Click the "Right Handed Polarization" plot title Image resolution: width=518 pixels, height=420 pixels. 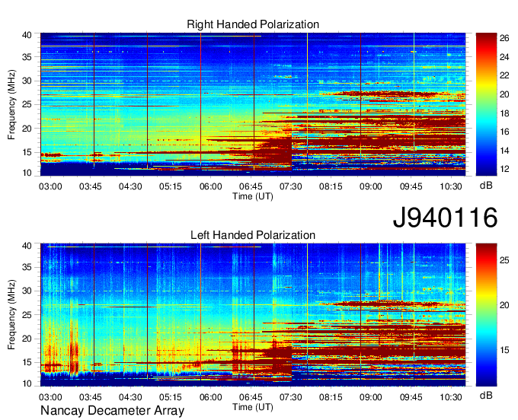tap(253, 24)
